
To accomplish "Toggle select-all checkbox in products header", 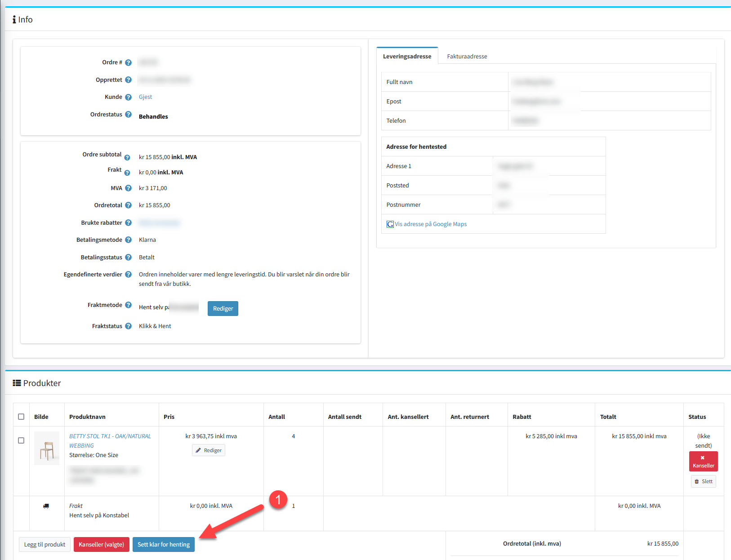I will [21, 417].
